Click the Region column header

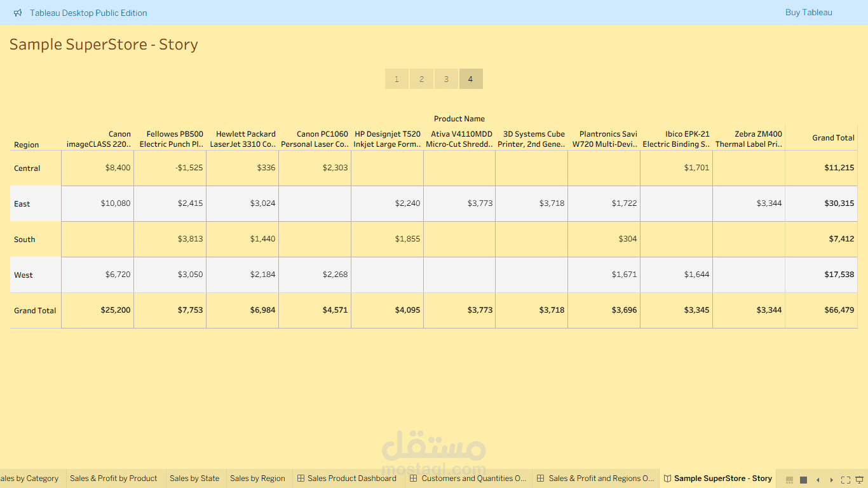pos(27,145)
